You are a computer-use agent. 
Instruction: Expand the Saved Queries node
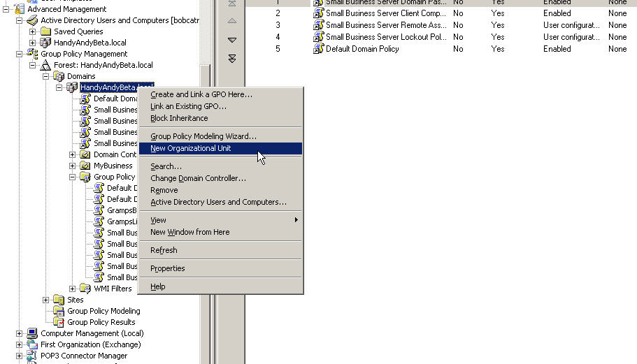click(32, 31)
